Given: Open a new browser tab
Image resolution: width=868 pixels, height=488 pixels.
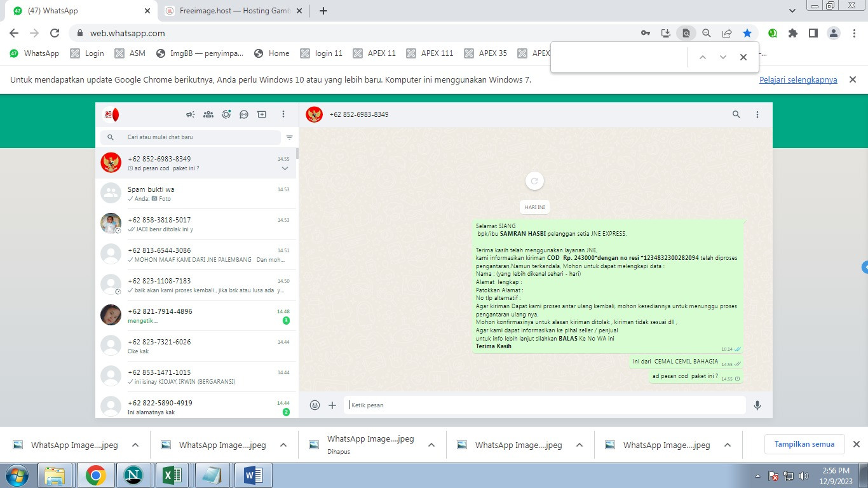Looking at the screenshot, I should pyautogui.click(x=323, y=11).
